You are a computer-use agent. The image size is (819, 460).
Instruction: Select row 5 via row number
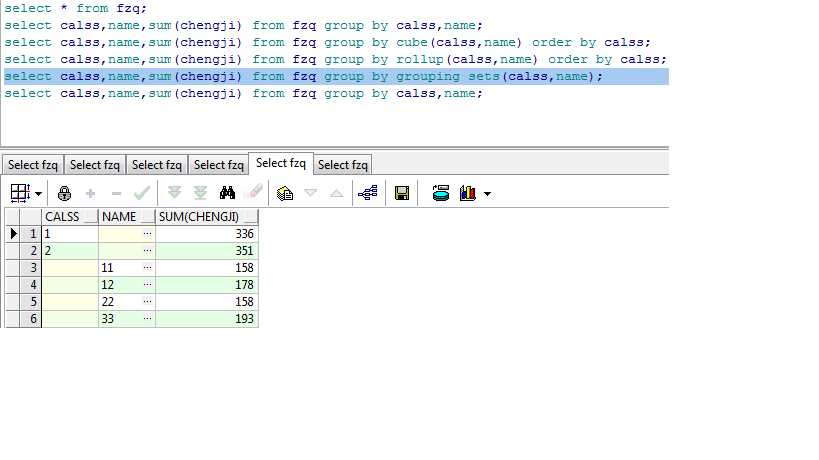tap(30, 302)
